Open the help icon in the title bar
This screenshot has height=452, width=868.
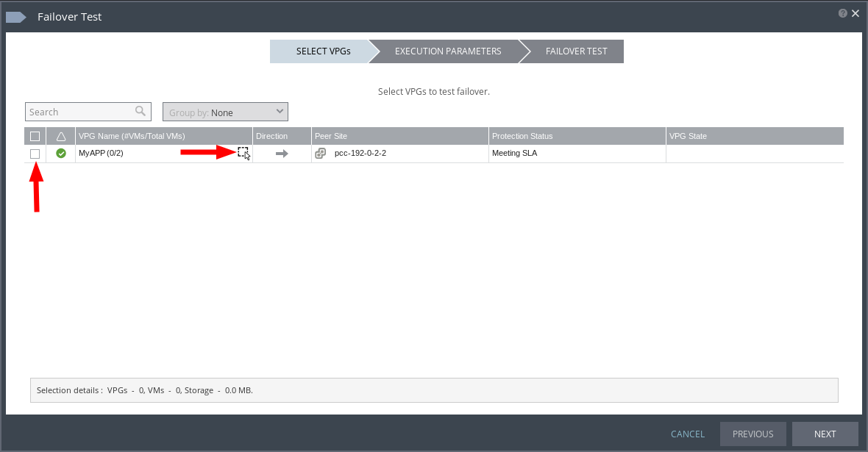coord(842,12)
